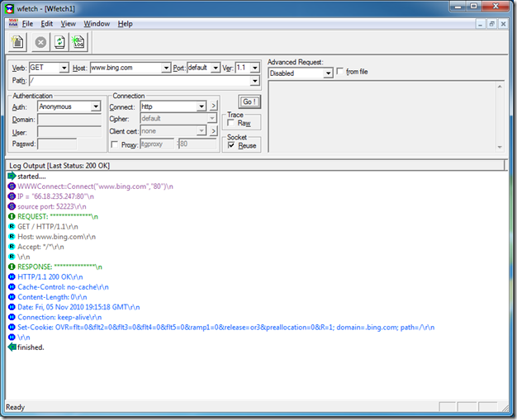Click the arrow button beside Connect dropdown
Viewport: 517px width, 420px height.
tap(212, 106)
